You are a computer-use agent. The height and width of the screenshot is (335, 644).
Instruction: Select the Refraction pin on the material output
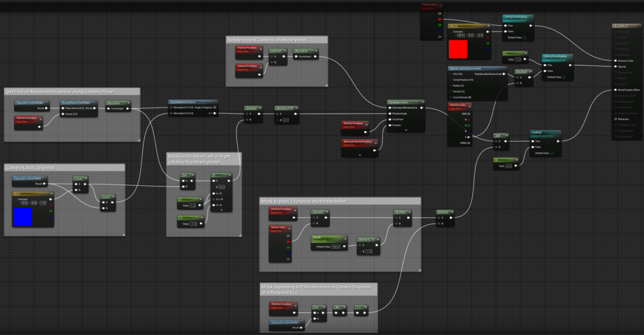pyautogui.click(x=615, y=119)
